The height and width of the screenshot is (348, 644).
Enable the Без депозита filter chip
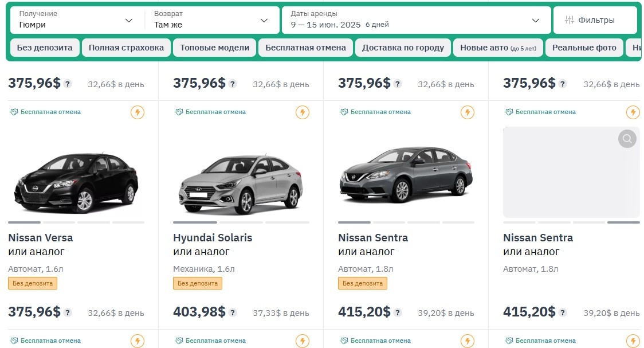tap(44, 48)
